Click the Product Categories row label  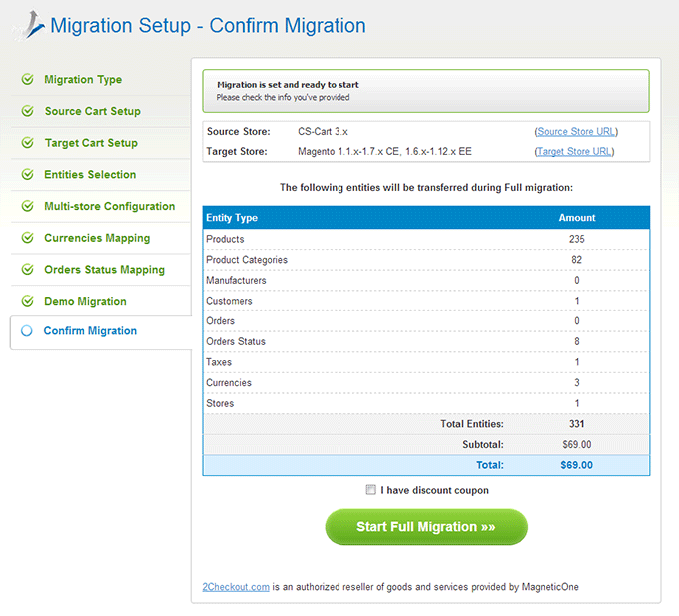(247, 260)
